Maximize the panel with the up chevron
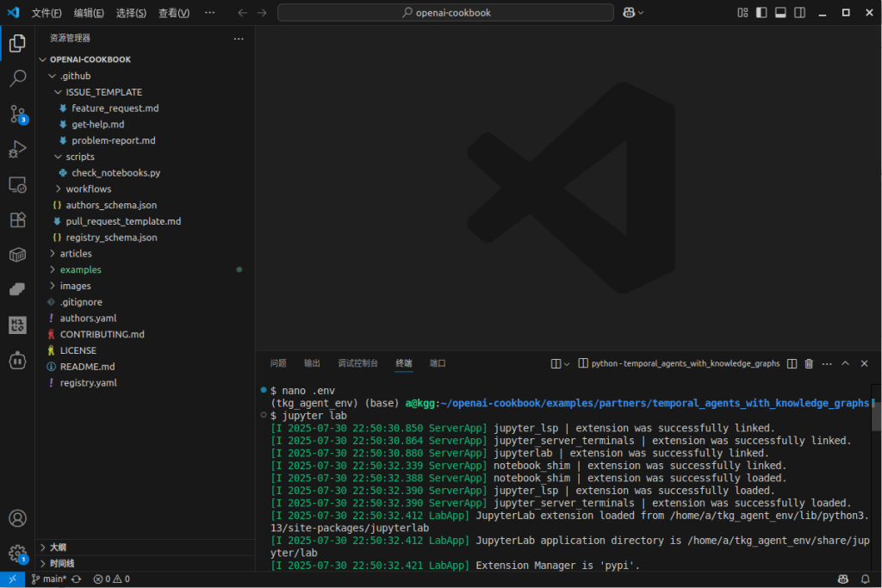882x588 pixels. tap(846, 363)
